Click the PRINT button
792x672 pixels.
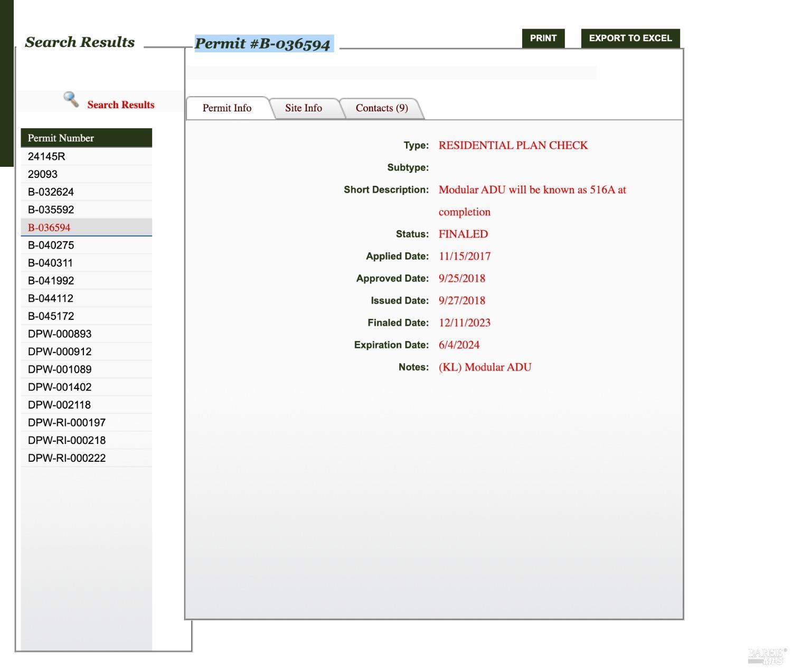543,39
